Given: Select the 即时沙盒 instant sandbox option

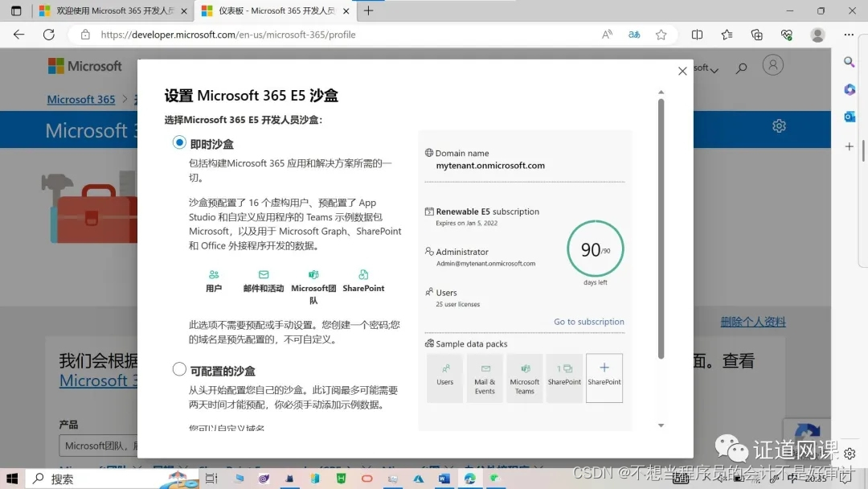Looking at the screenshot, I should pos(179,142).
